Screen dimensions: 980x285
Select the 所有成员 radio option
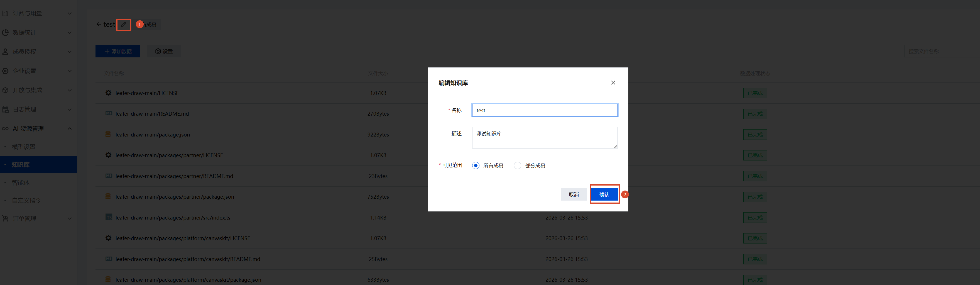[476, 165]
